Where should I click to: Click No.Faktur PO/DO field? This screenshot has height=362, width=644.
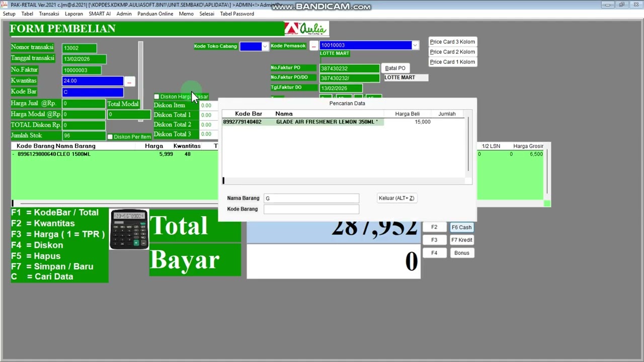350,78
